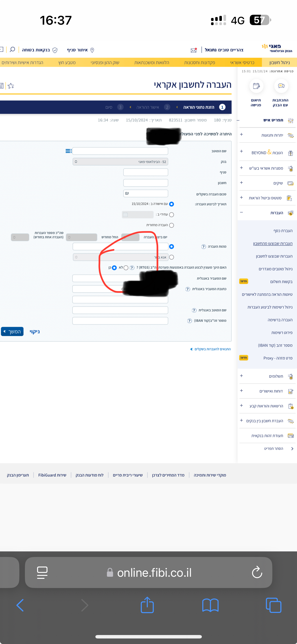Show help for RTGS question
This screenshot has height=644, width=297.
pos(132,268)
